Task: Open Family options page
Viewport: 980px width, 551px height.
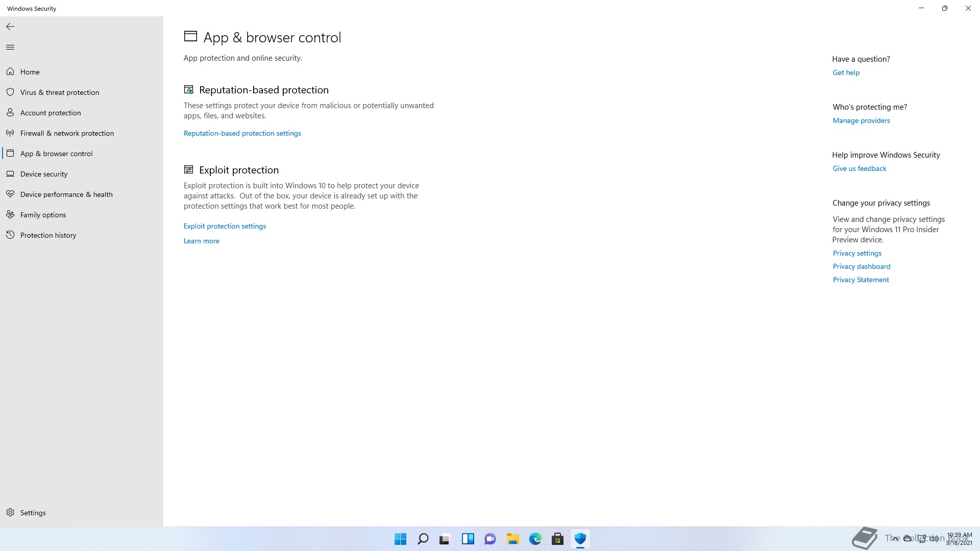Action: click(x=82, y=215)
